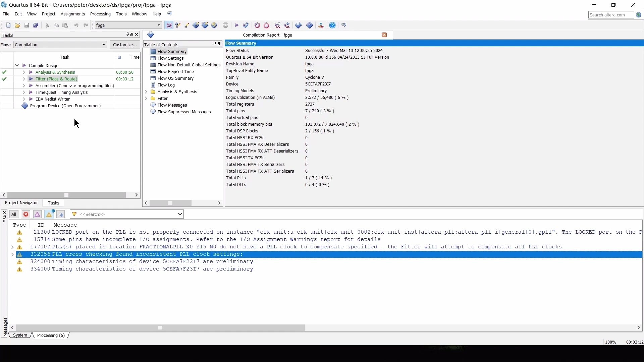Click the New File toolbar icon
This screenshot has width=644, height=362.
coord(8,25)
